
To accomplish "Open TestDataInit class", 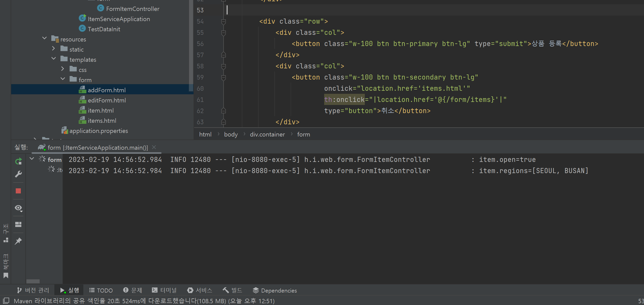I will [99, 29].
